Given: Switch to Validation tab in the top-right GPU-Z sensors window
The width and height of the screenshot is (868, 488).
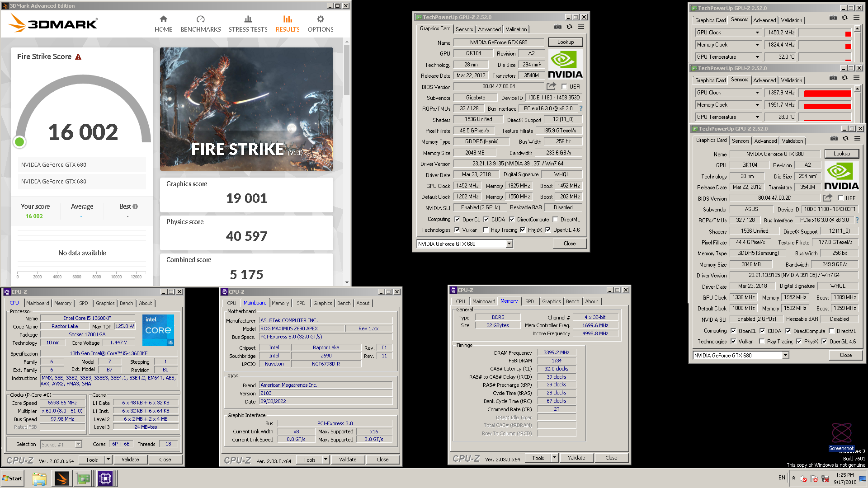Looking at the screenshot, I should pos(792,20).
